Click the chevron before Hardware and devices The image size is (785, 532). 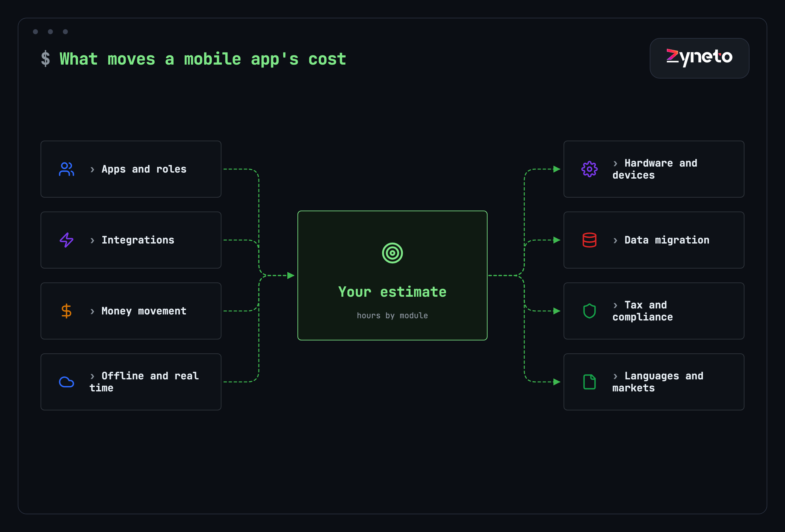coord(615,163)
